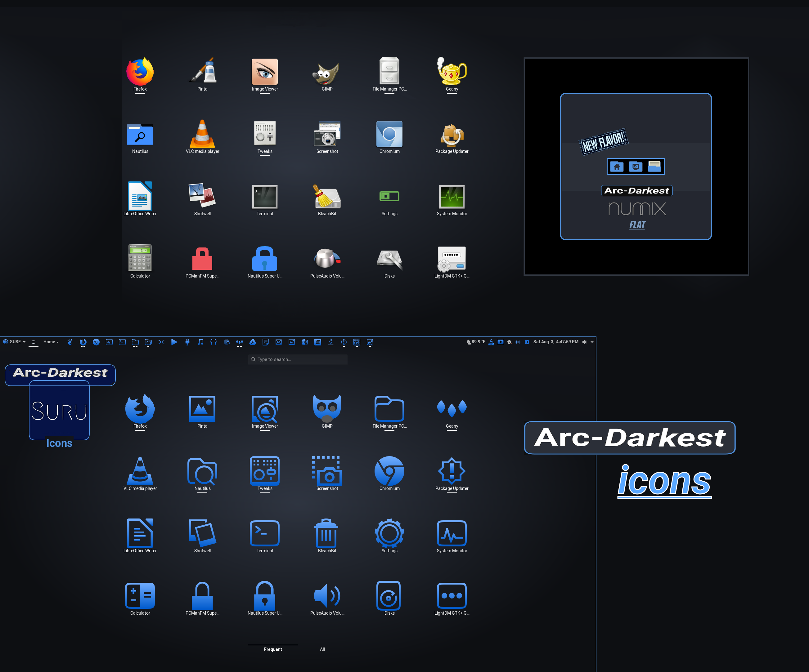Expand Home places dropdown
The image size is (809, 672).
coord(51,342)
